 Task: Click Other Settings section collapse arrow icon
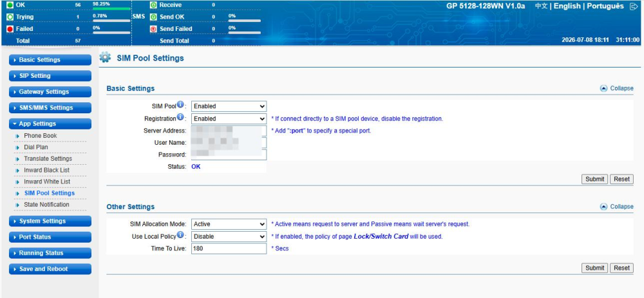tap(603, 207)
